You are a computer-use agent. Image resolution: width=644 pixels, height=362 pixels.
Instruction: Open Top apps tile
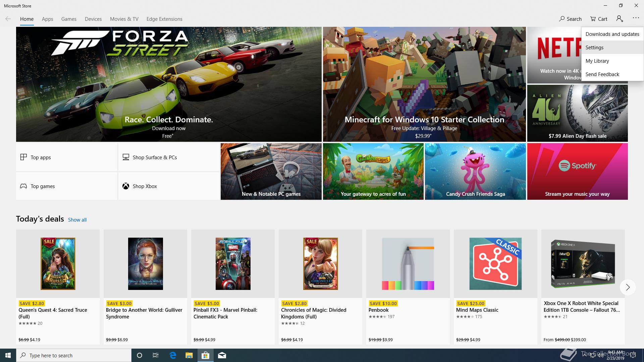[66, 157]
